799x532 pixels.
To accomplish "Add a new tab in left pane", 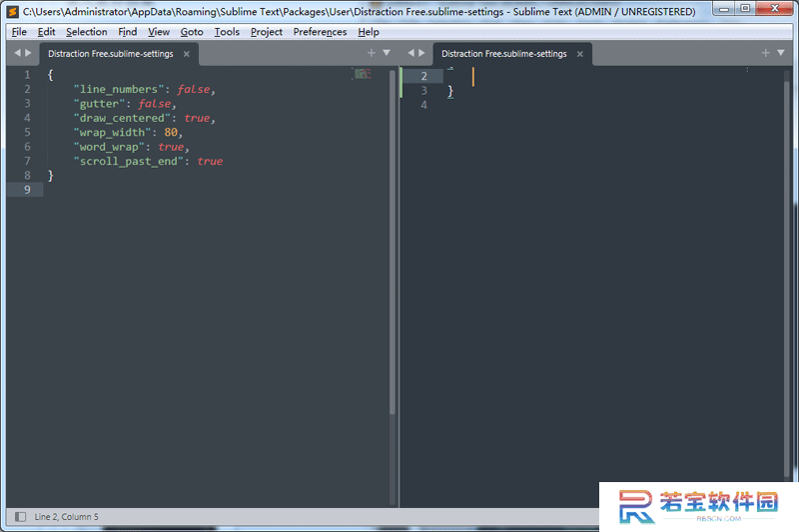I will (371, 53).
